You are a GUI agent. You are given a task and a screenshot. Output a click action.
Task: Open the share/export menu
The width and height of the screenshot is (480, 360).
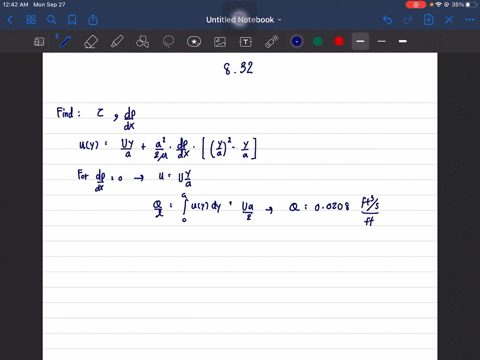click(93, 20)
